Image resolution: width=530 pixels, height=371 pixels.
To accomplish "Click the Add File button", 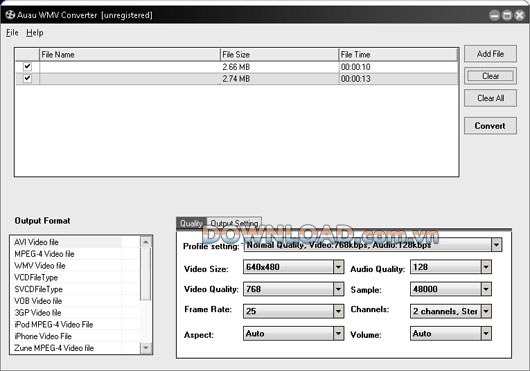I will click(490, 54).
